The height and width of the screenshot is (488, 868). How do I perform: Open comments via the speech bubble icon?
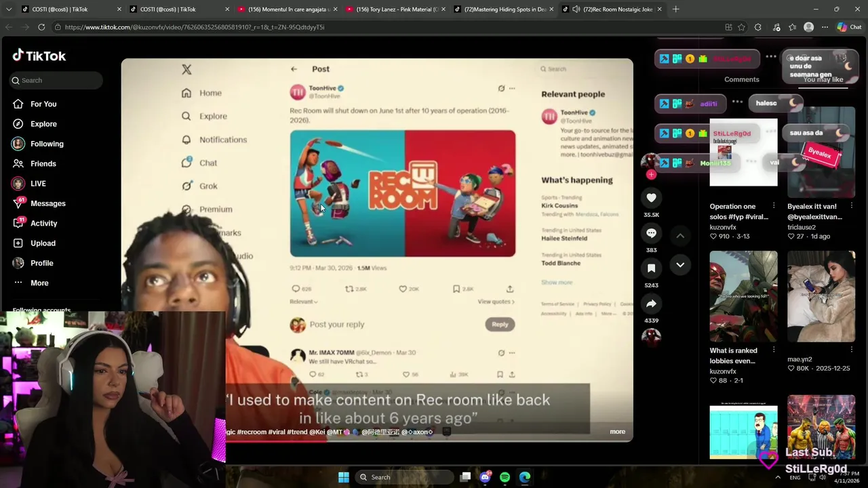651,233
